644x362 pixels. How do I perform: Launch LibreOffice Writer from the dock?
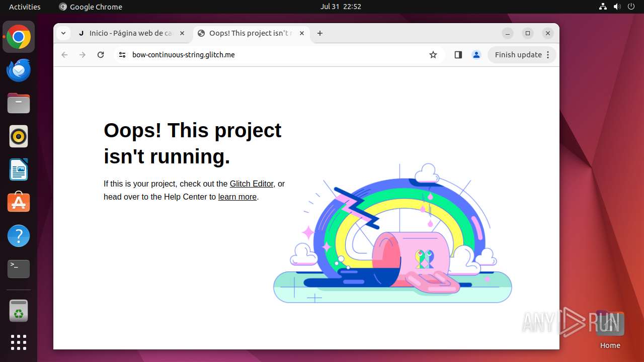click(x=19, y=169)
